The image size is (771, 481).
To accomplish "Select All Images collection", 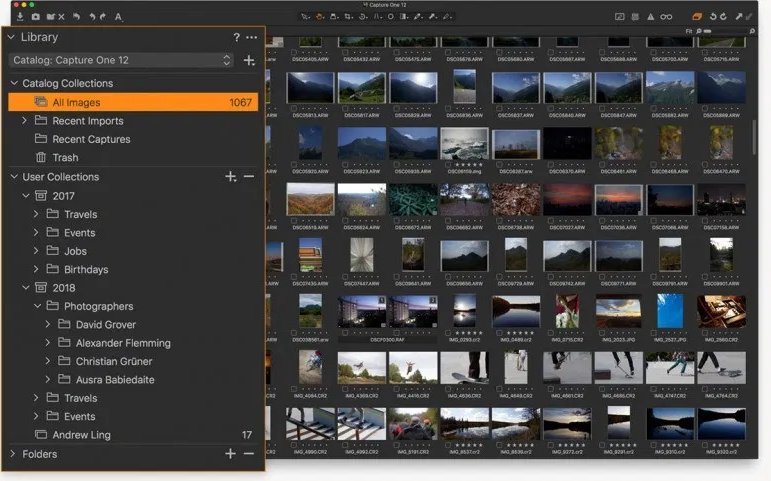I will point(133,102).
